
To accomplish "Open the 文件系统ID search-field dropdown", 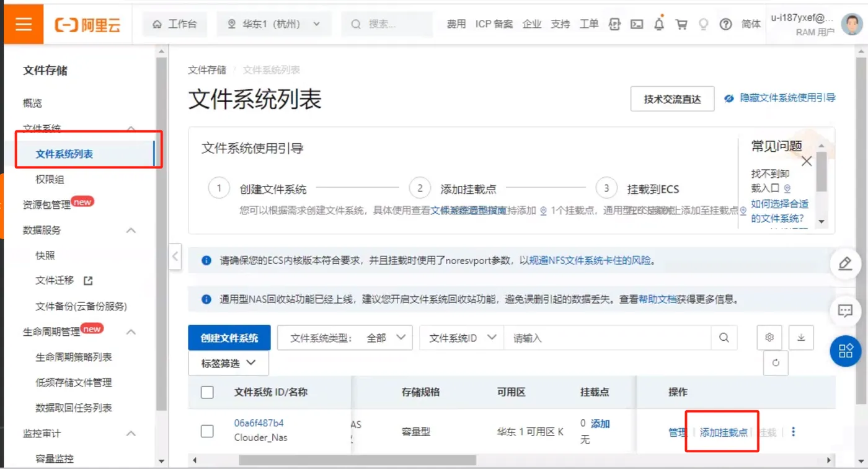I will 462,338.
